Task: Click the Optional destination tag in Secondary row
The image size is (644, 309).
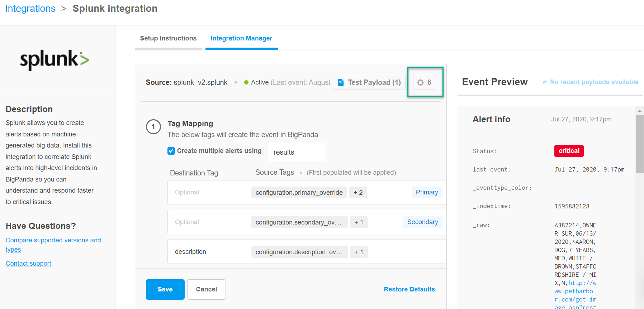Action: [187, 222]
